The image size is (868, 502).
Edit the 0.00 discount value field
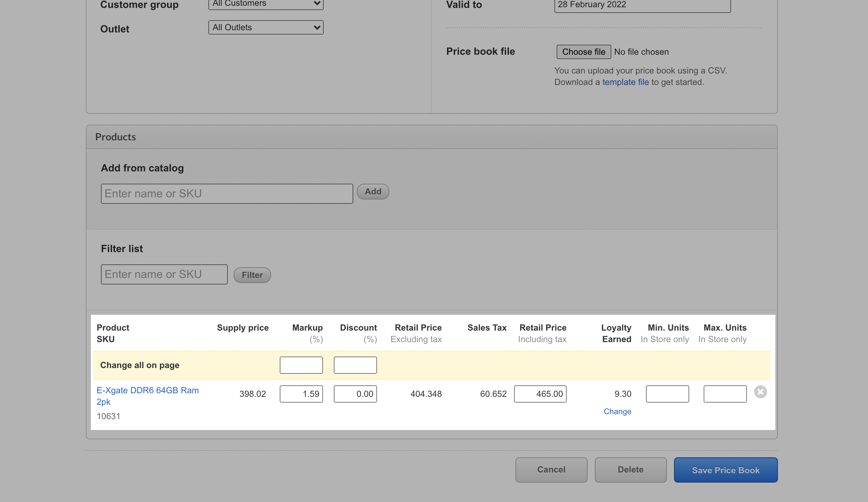click(x=355, y=394)
